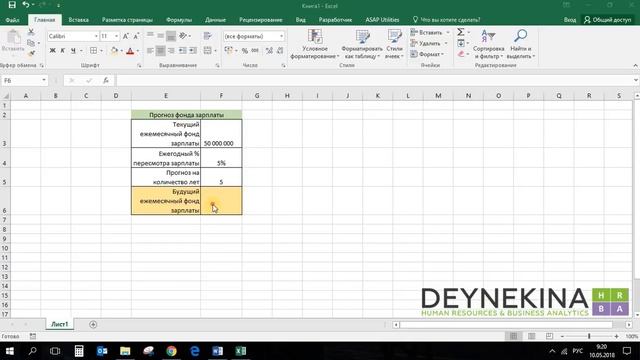Increase indent in alignment group
The image size is (640, 360).
pos(193,51)
